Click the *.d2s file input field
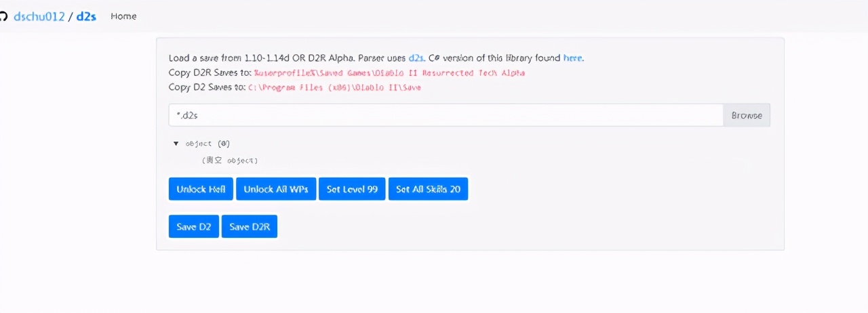This screenshot has width=868, height=313. 446,115
